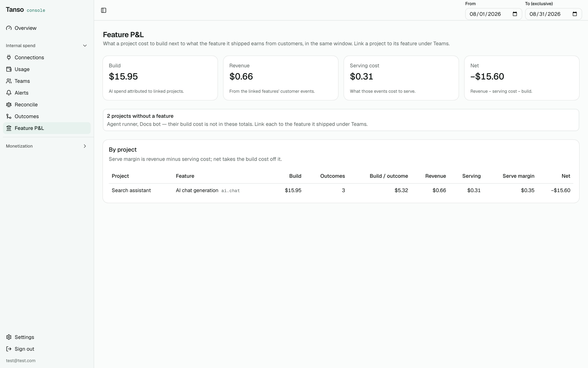Click Sign out label
Image resolution: width=588 pixels, height=368 pixels.
(24, 349)
